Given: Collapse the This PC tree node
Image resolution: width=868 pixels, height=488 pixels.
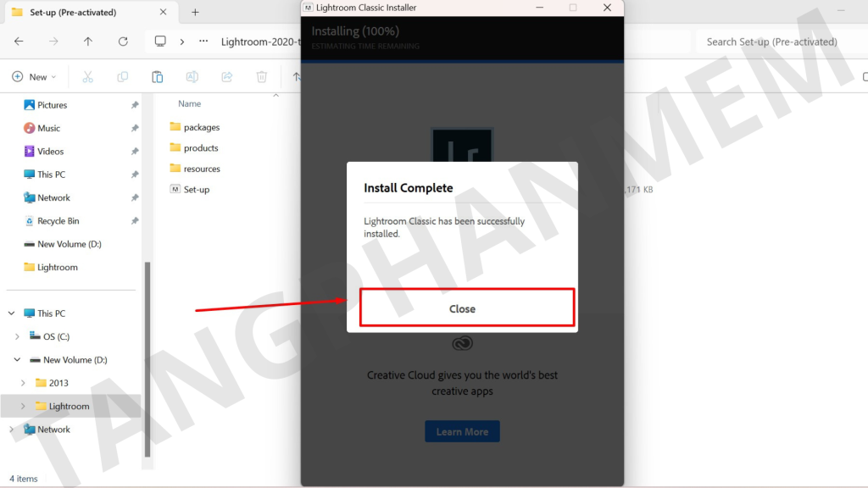Looking at the screenshot, I should pyautogui.click(x=12, y=313).
